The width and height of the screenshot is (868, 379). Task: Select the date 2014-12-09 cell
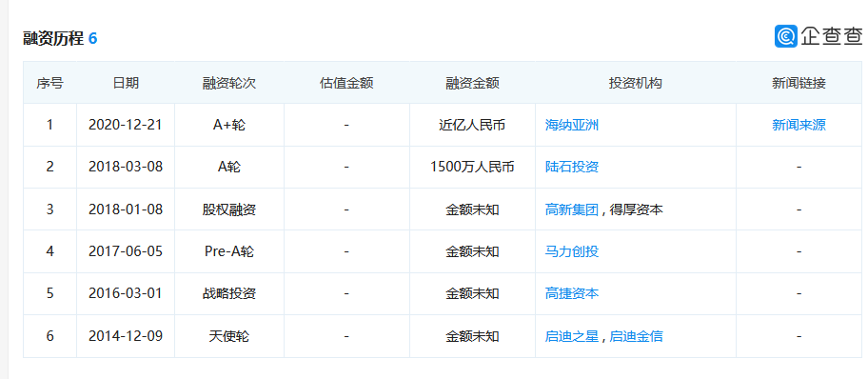pyautogui.click(x=126, y=336)
